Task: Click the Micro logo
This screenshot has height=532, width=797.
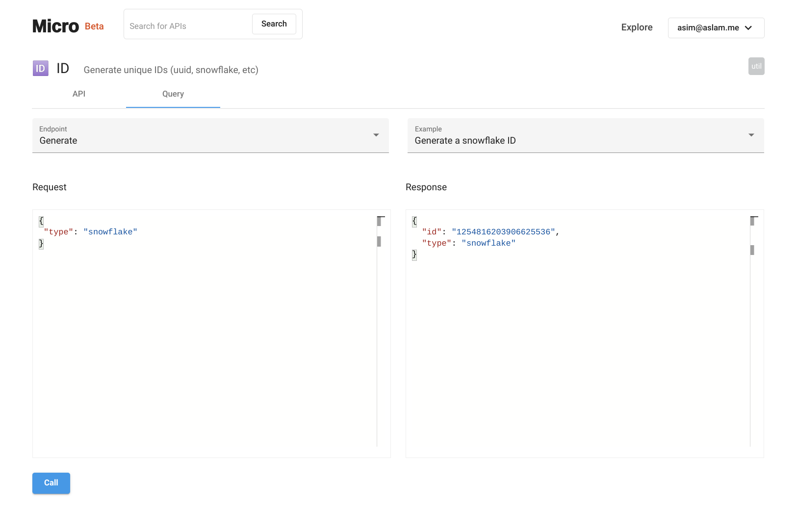Action: (55, 26)
